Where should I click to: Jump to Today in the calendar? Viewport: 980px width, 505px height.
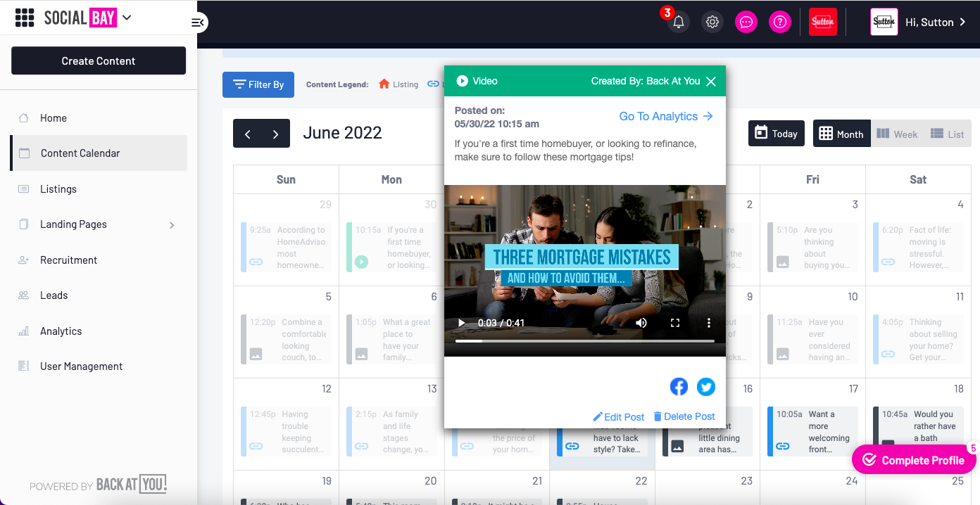point(777,133)
